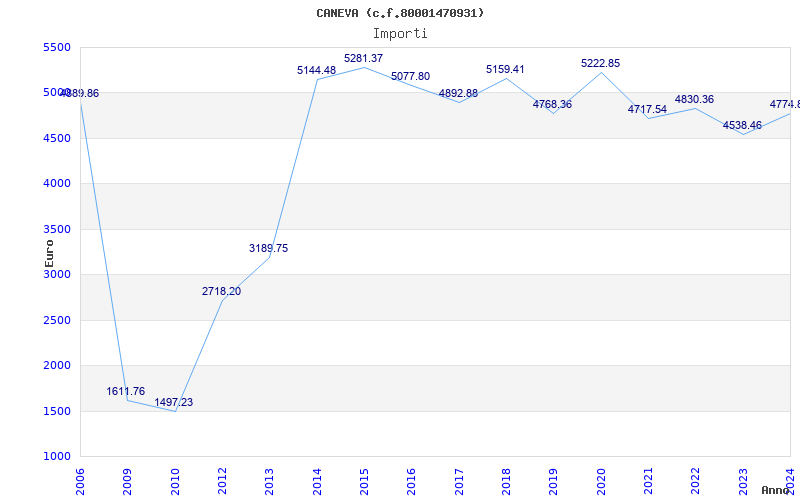Click the x-axis year 2023
This screenshot has width=800, height=500.
(742, 482)
